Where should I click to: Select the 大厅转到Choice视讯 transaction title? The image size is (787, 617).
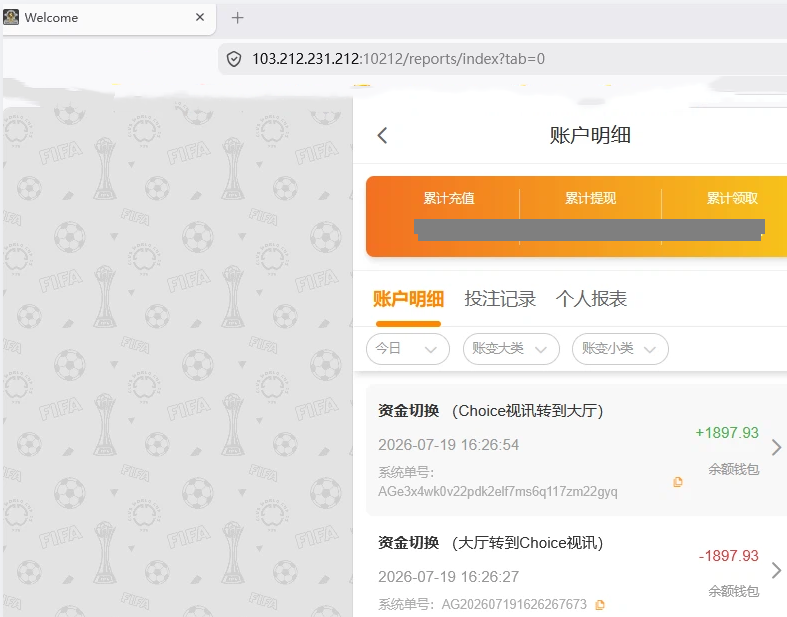pyautogui.click(x=528, y=543)
